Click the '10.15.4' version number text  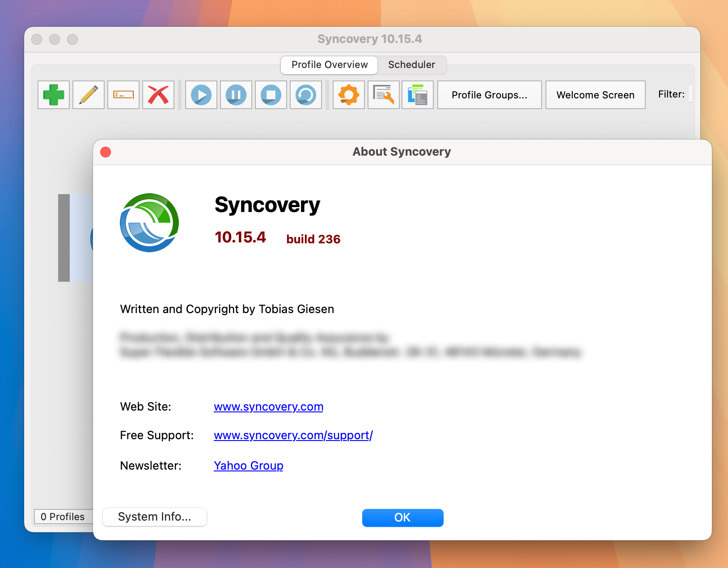(241, 237)
